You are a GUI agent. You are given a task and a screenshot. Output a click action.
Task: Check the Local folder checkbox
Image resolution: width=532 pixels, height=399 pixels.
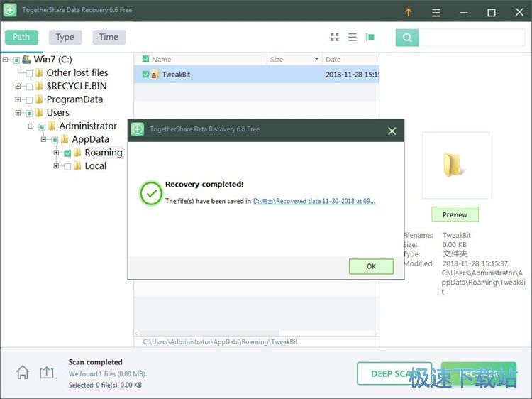tap(67, 166)
